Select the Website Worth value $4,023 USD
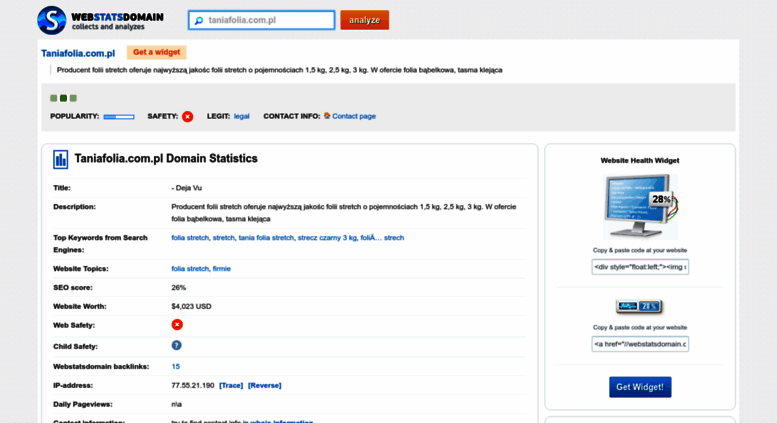This screenshot has height=423, width=777. point(191,306)
